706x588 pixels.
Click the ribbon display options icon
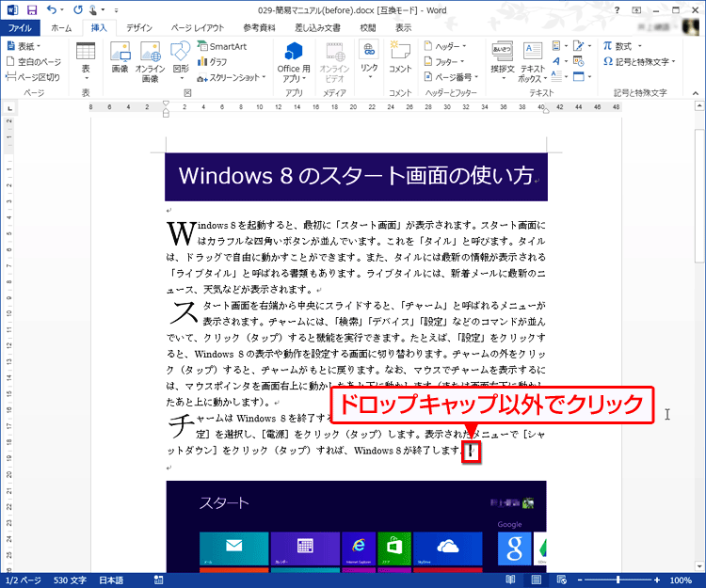[x=636, y=10]
